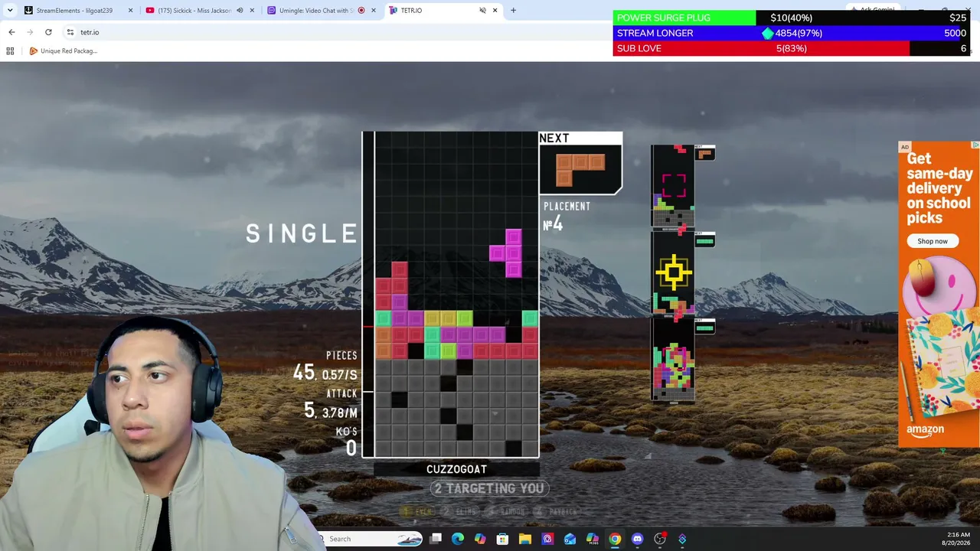Viewport: 980px width, 551px height.
Task: Open Discord from the taskbar
Action: pyautogui.click(x=637, y=539)
